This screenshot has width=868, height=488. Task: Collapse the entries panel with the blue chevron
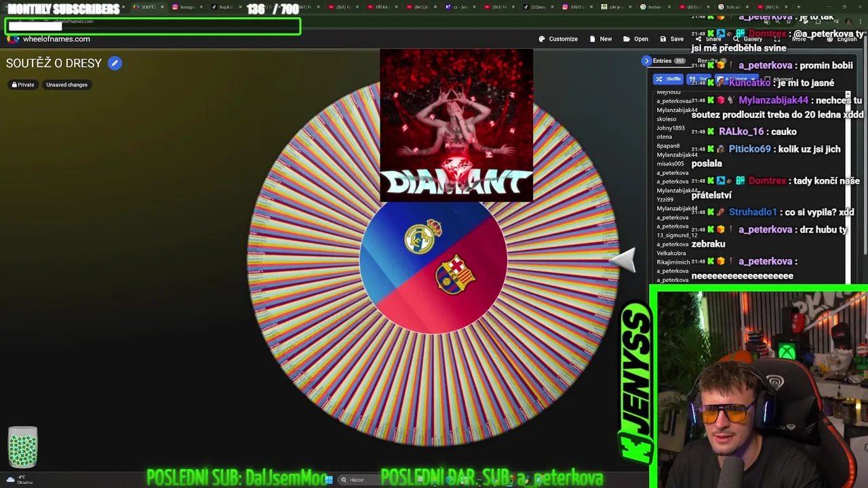tap(646, 61)
